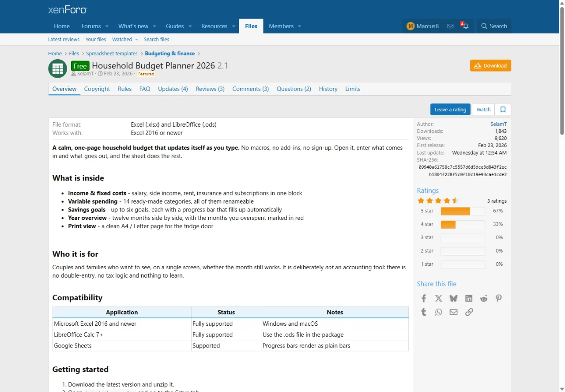Share this file on Bluesky
Screen dimensions: 565x392
[453, 298]
